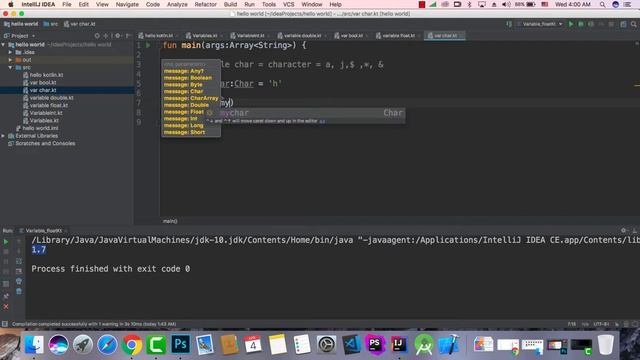
Task: Click 'message: CharArray' in the parameter info popup
Action: [191, 98]
